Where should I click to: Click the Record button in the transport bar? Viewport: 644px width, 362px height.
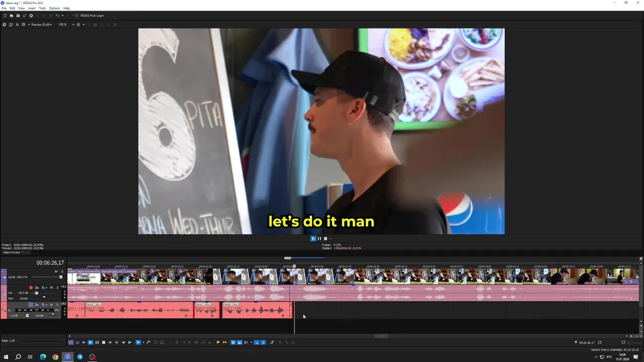[71, 342]
